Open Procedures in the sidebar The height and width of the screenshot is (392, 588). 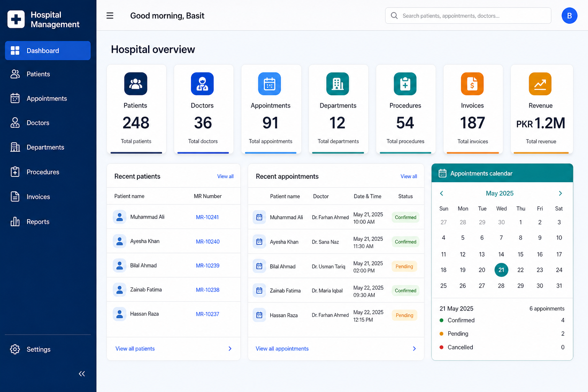pos(48,172)
